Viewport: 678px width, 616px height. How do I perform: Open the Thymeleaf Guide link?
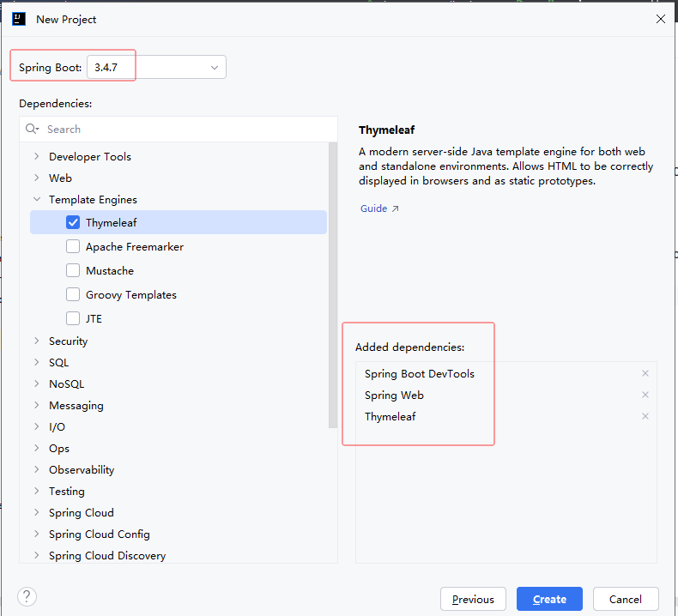coord(379,208)
